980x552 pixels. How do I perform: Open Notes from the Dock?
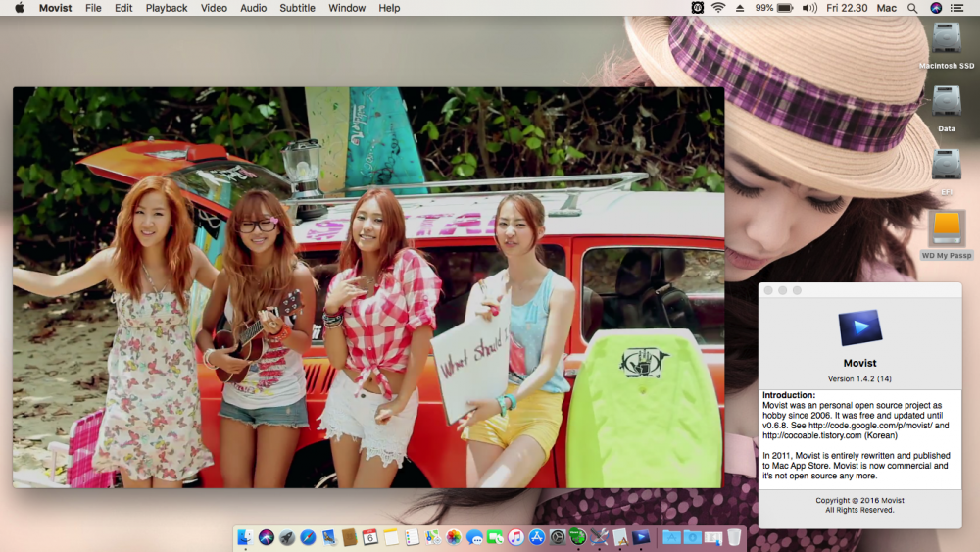tap(391, 537)
